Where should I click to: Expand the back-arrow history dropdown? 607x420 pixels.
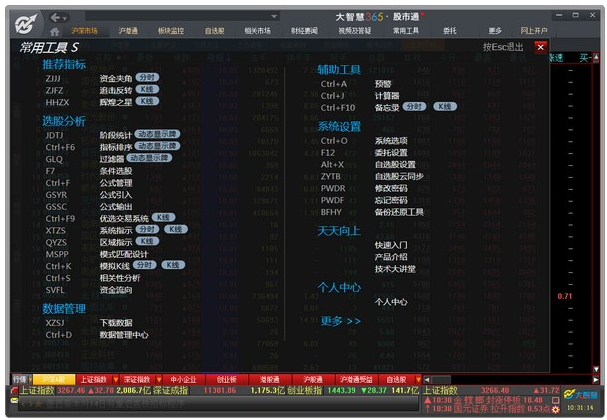[65, 18]
